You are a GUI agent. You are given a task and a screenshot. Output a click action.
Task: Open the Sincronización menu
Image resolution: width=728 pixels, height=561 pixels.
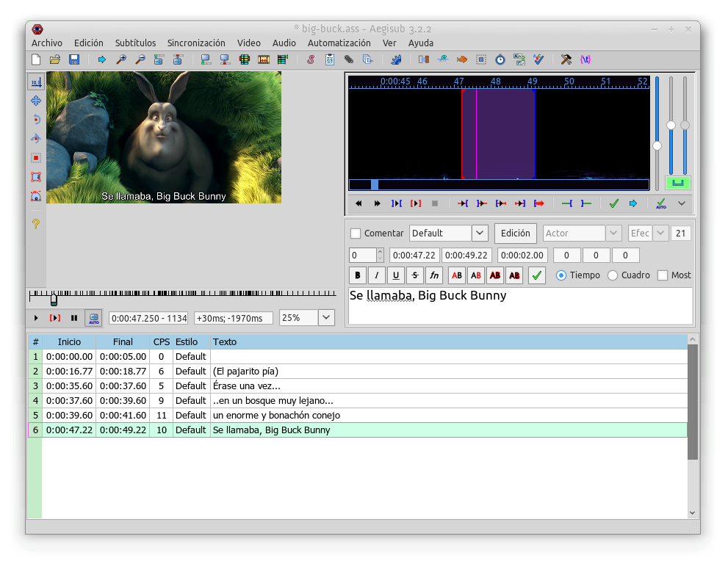196,43
